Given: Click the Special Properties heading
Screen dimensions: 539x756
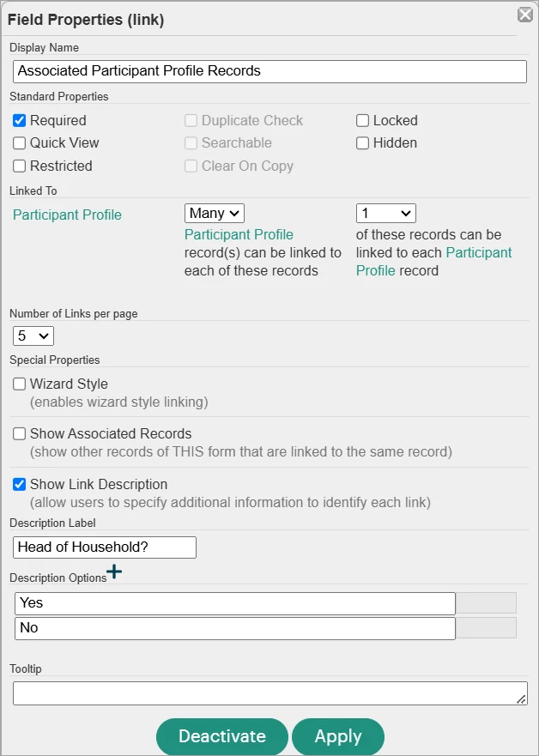Looking at the screenshot, I should pos(54,360).
